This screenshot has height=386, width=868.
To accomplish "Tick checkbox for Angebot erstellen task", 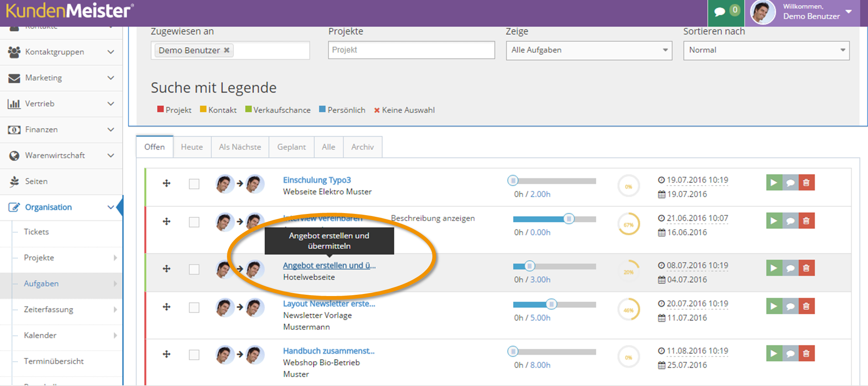I will 194,269.
